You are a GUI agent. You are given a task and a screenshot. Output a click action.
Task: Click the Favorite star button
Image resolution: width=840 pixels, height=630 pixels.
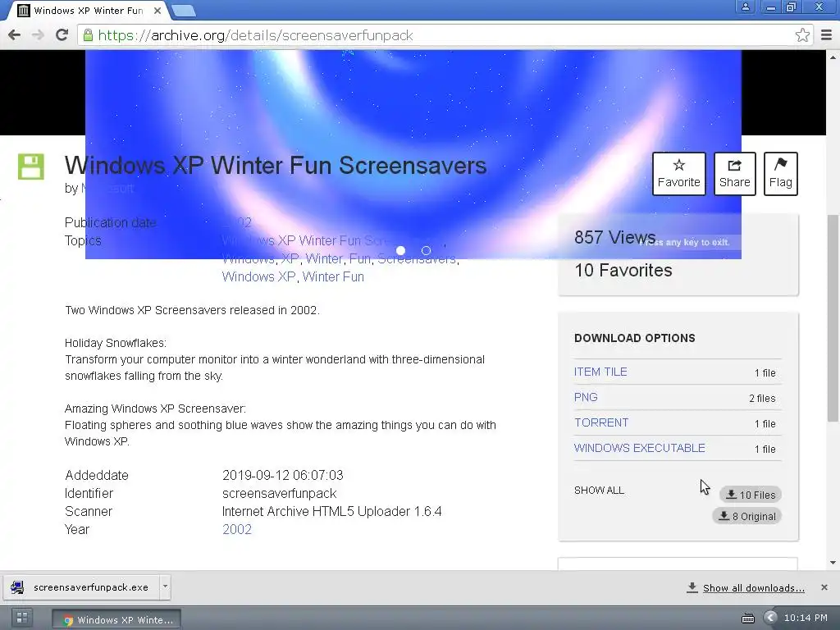pos(678,174)
